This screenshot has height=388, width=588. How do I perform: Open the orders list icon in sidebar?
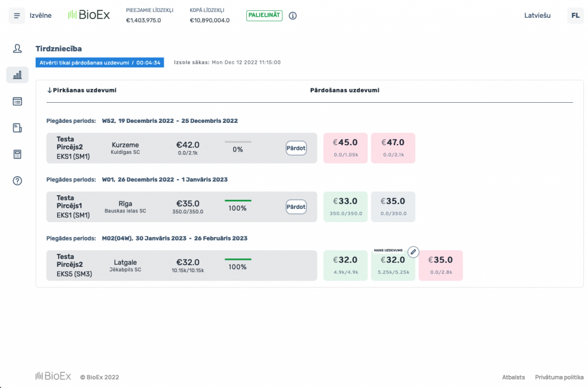(x=17, y=101)
